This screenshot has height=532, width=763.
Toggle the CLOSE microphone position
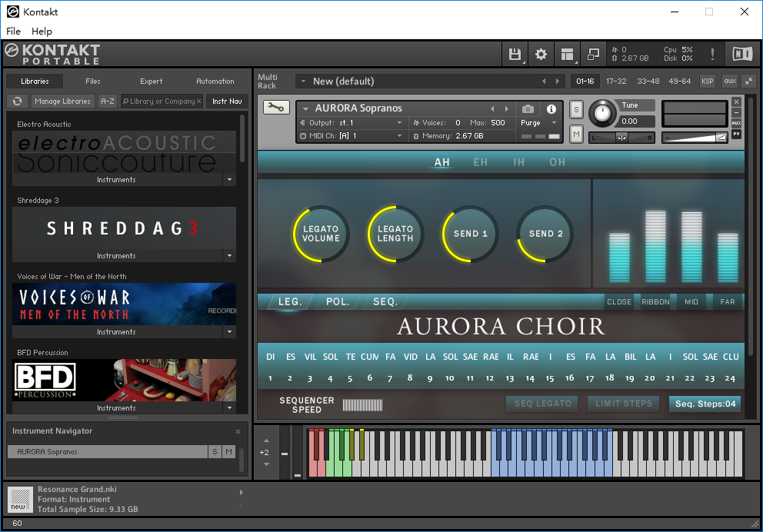[619, 302]
